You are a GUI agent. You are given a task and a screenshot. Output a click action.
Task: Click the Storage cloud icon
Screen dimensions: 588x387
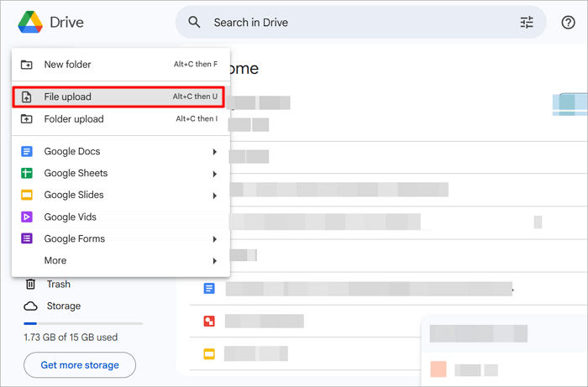tap(30, 306)
